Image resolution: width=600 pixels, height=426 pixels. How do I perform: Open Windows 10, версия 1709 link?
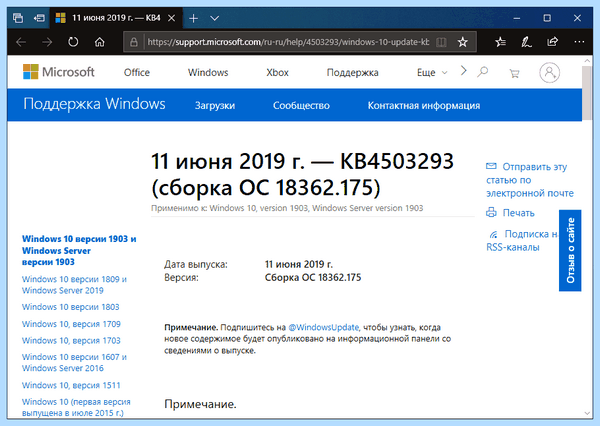71,324
